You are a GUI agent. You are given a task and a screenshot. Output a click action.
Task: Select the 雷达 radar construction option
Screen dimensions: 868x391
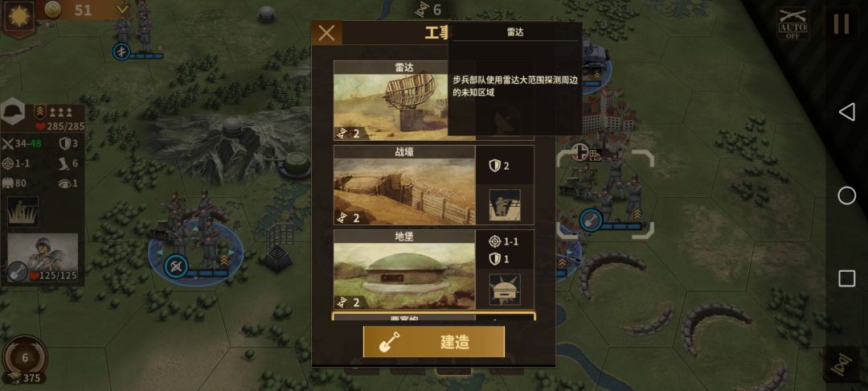[404, 101]
